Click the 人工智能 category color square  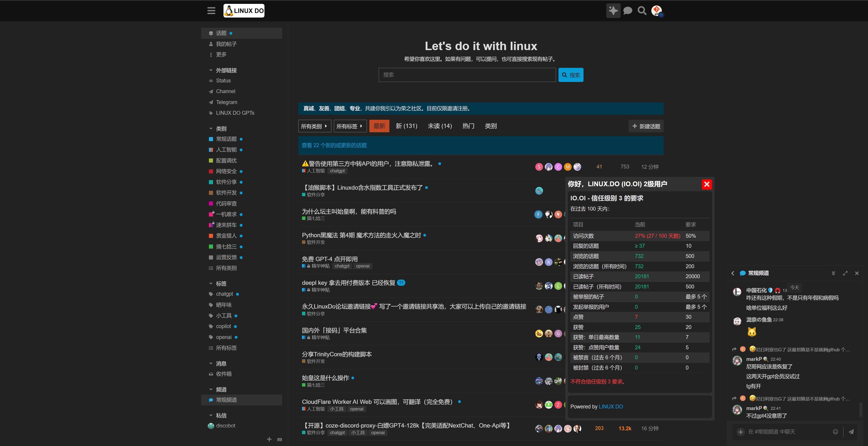(x=211, y=150)
